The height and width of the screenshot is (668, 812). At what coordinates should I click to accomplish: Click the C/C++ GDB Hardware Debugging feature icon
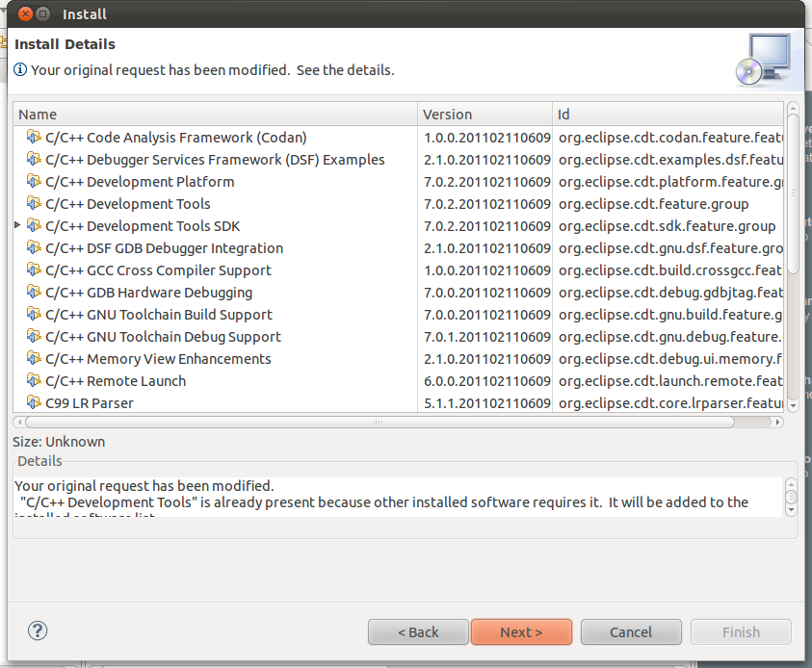pyautogui.click(x=34, y=293)
